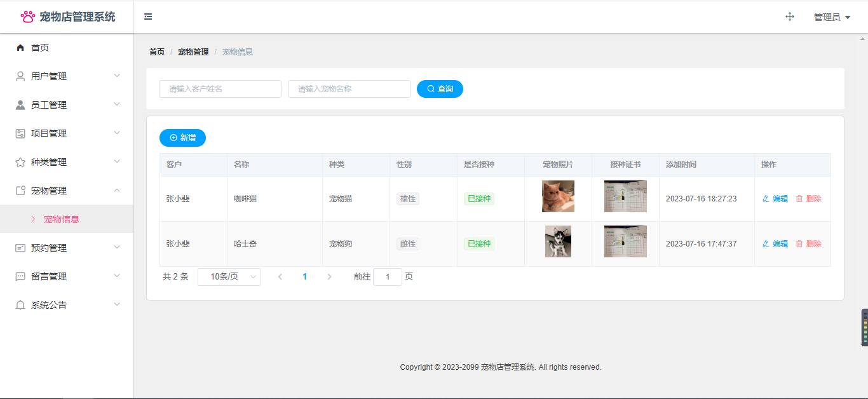Select page 1 in pagination

tap(305, 277)
